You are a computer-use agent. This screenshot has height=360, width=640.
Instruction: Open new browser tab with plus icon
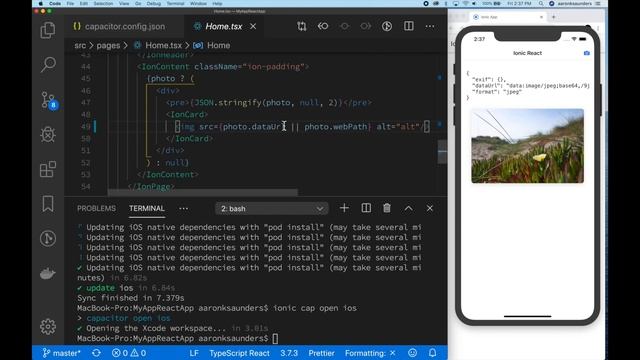pyautogui.click(x=553, y=17)
